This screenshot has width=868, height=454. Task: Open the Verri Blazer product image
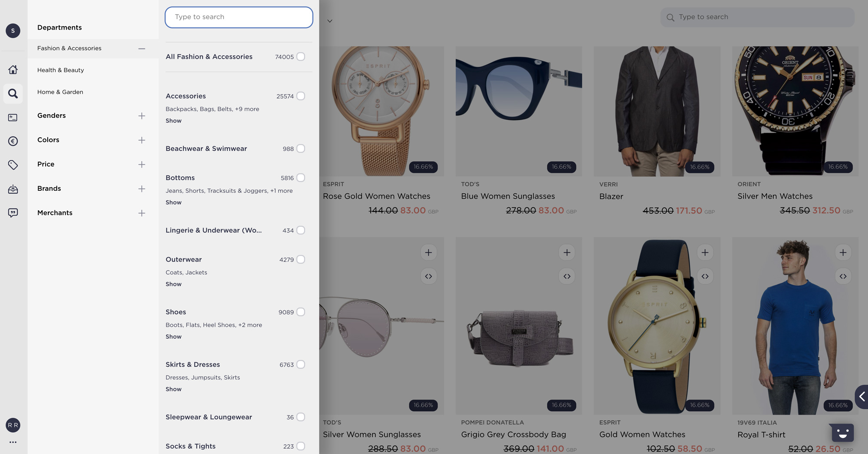[657, 111]
